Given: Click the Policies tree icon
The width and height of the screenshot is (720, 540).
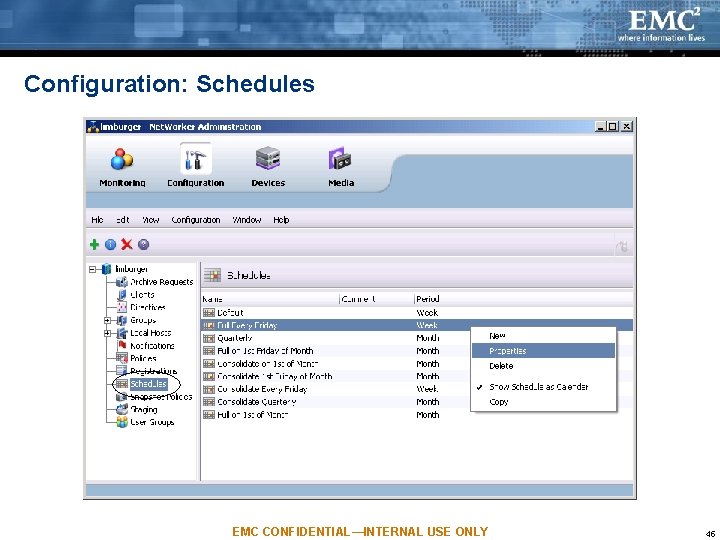Looking at the screenshot, I should (122, 358).
